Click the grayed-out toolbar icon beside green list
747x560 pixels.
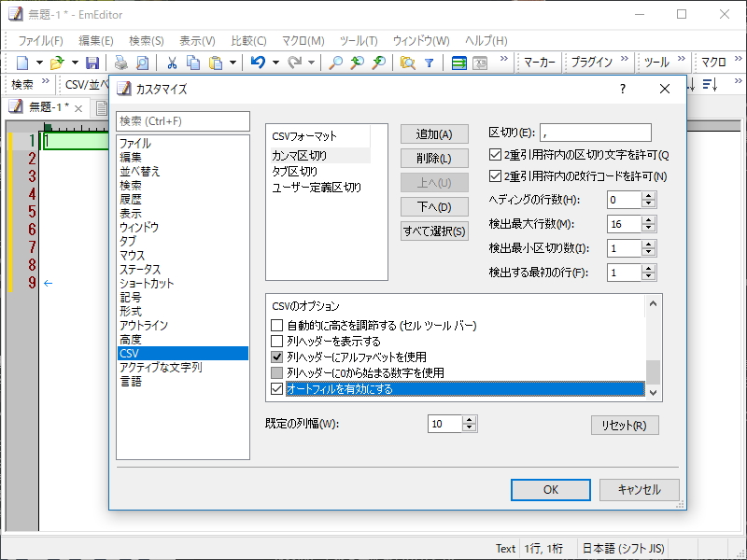480,63
